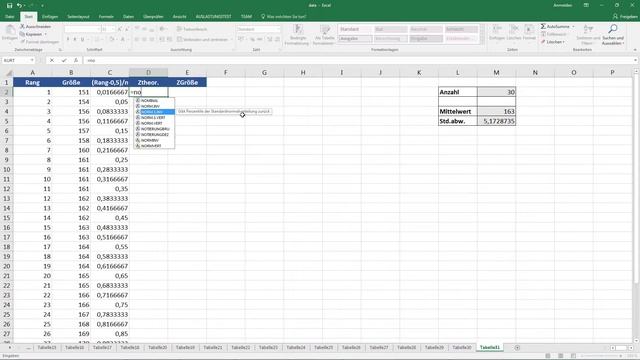
Task: Open Customize Quick Access Toolbar arrow
Action: pyautogui.click(x=42, y=5)
